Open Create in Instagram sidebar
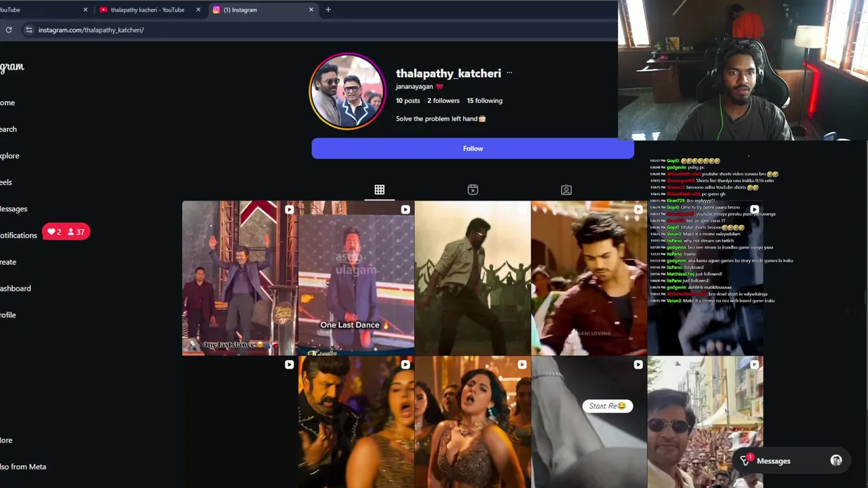 click(8, 262)
